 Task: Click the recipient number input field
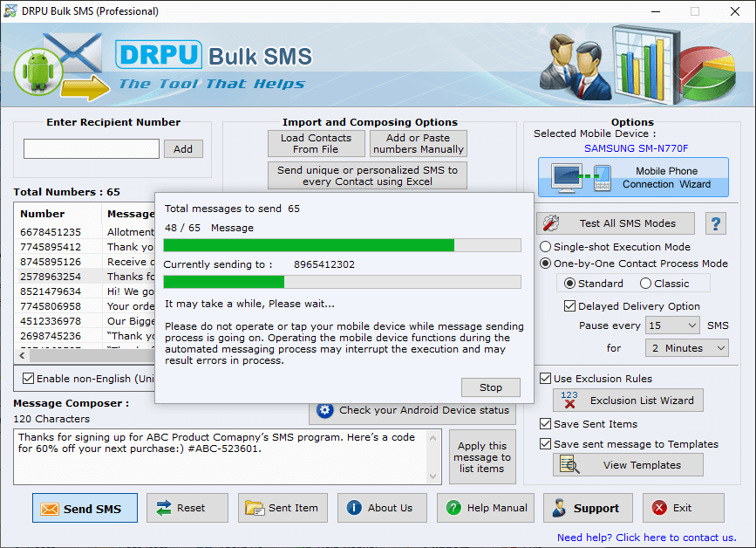(92, 148)
